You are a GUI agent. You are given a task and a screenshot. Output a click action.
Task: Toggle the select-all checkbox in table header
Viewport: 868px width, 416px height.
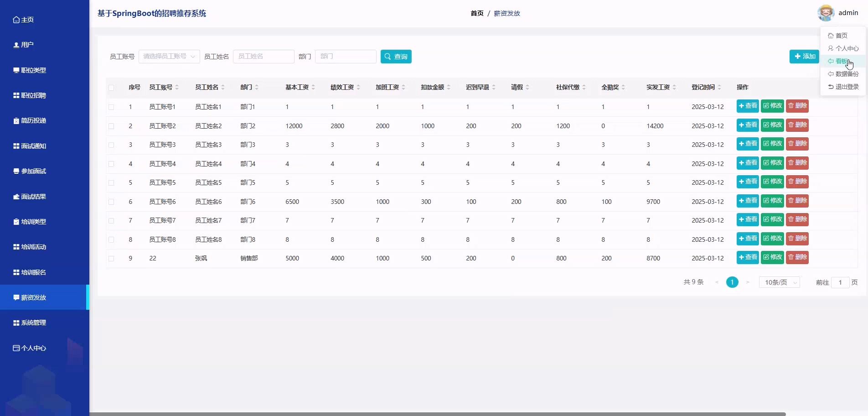pos(111,88)
